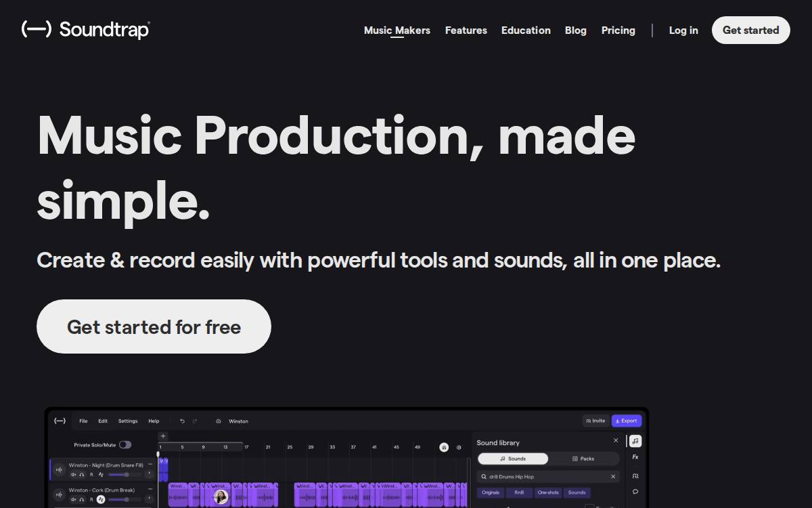This screenshot has height=508, width=812.
Task: Arm recording with R on the Cork track
Action: pyautogui.click(x=91, y=499)
